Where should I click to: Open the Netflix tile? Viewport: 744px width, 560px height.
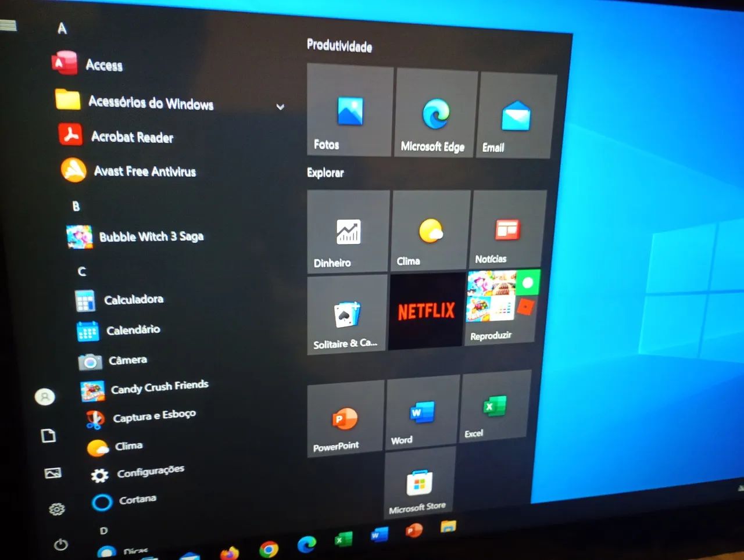point(427,311)
